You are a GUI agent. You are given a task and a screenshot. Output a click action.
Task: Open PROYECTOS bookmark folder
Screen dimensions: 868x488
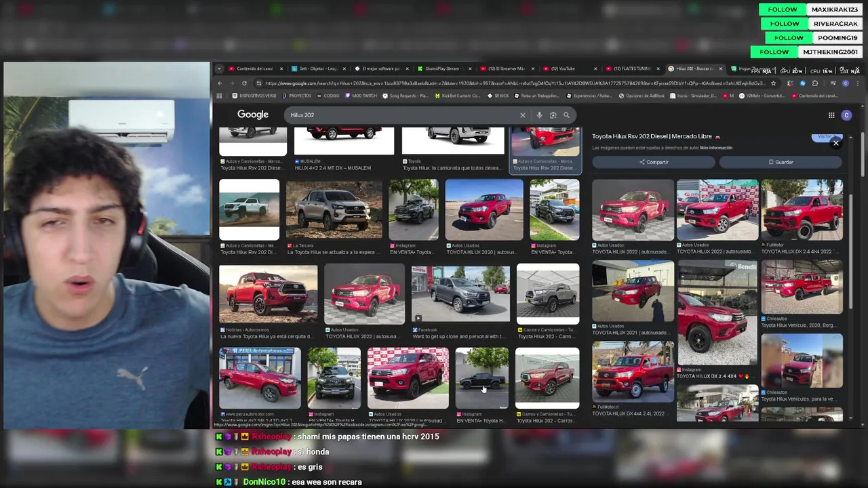coord(297,96)
